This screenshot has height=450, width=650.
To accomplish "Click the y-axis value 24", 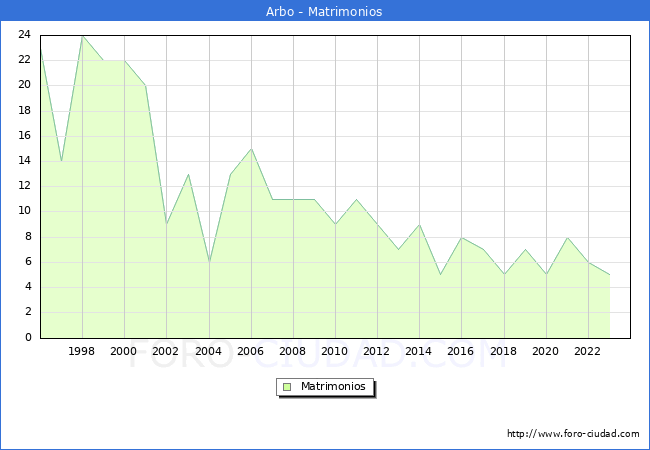I will click(25, 35).
